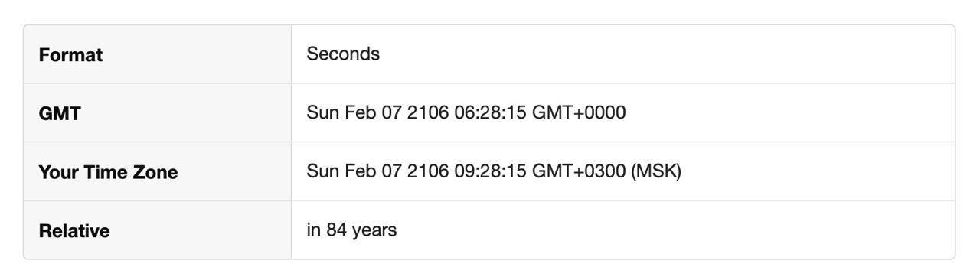Click the "GMT+0300" offset text
Viewport: 980px width, 280px height.
coord(579,171)
